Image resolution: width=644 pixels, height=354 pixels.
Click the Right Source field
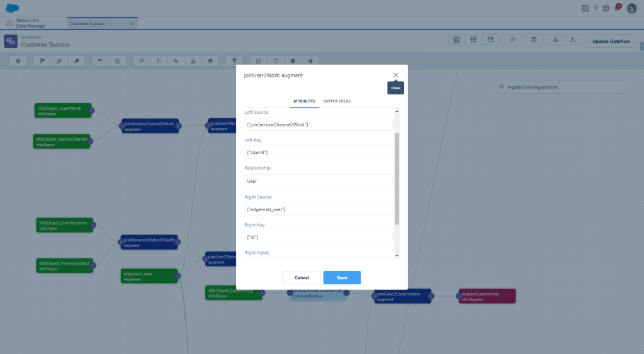point(319,209)
